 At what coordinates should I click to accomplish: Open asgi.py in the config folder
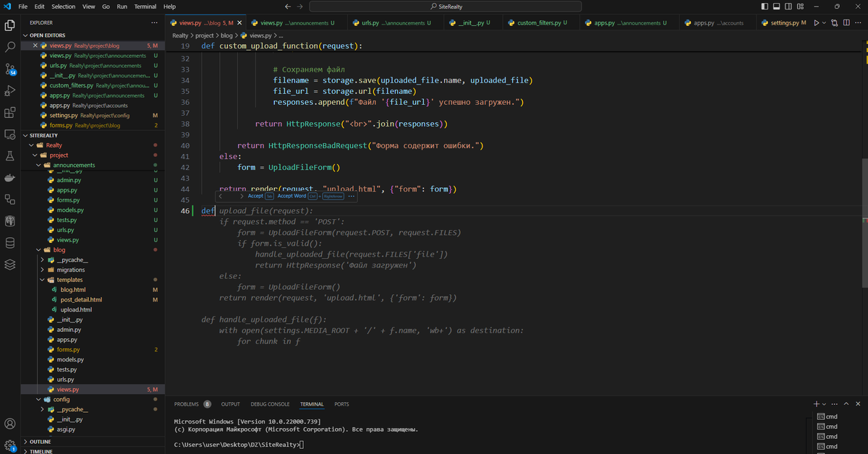click(66, 429)
